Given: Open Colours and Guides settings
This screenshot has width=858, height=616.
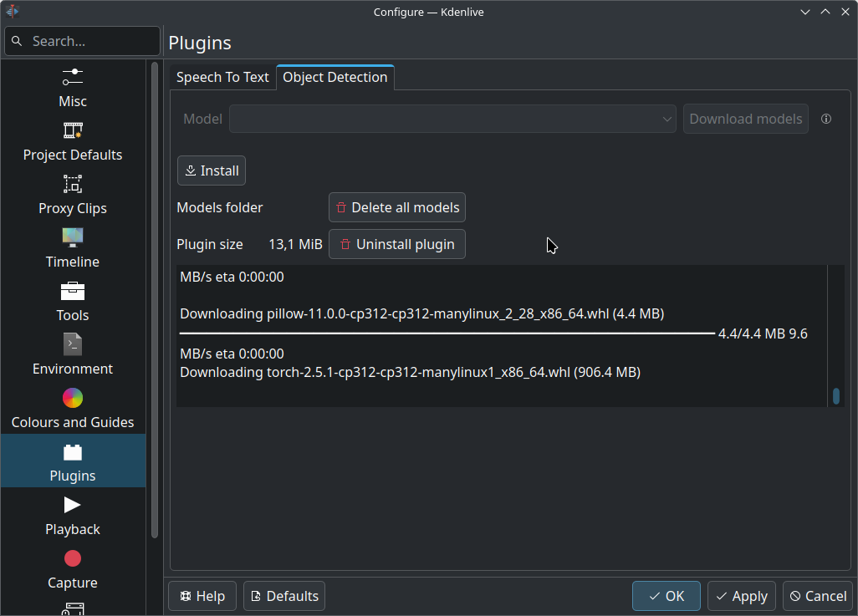Looking at the screenshot, I should [73, 409].
